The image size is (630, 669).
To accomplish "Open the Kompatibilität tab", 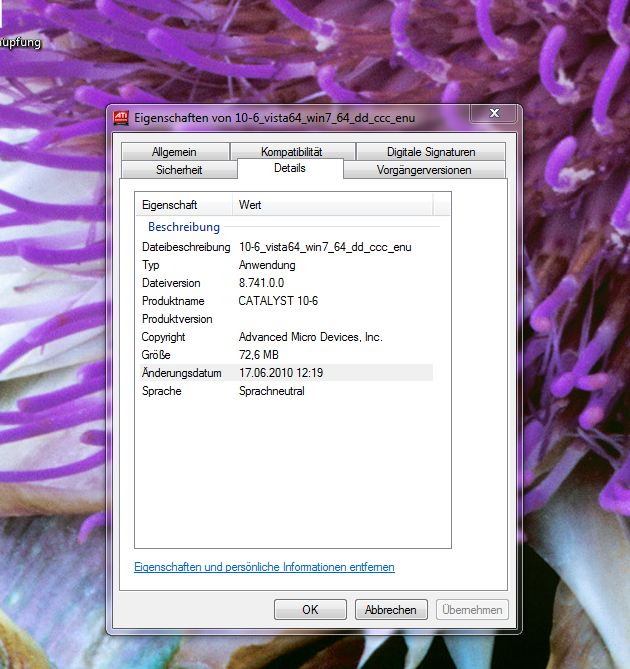I will click(292, 151).
